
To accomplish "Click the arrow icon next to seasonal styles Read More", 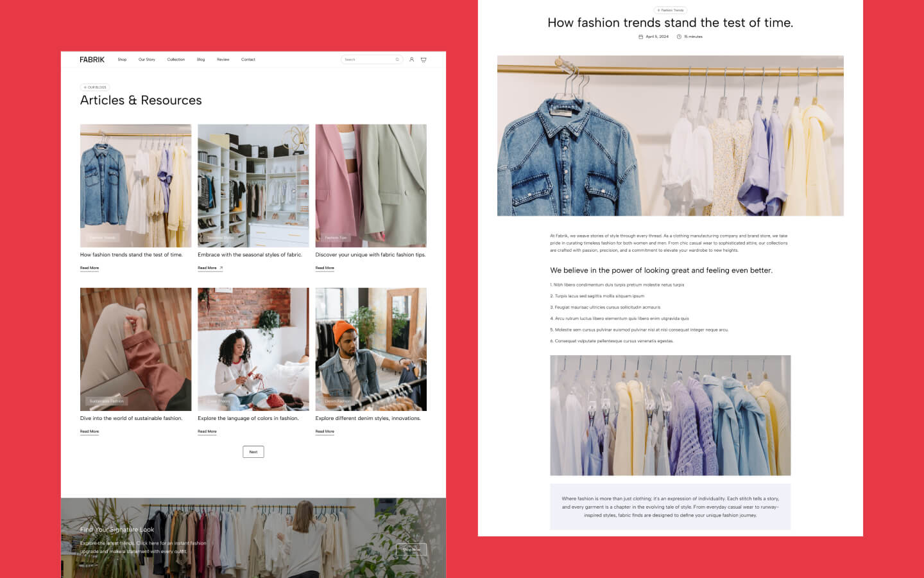I will tap(223, 267).
